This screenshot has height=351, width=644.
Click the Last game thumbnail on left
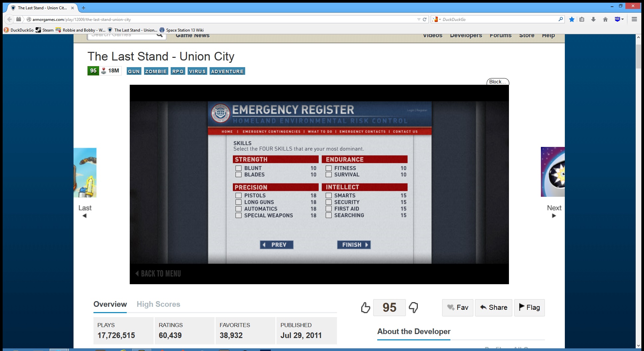coord(85,173)
